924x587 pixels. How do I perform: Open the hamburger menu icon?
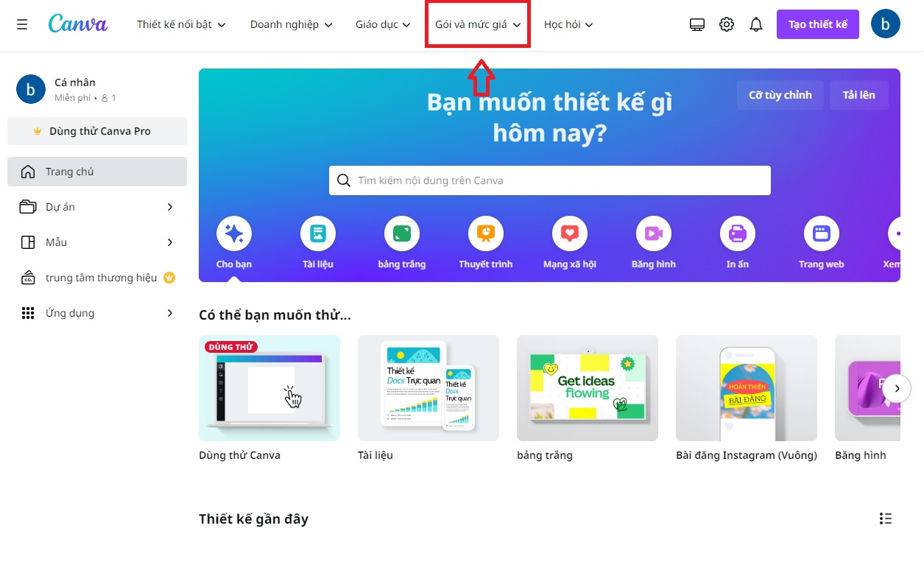point(22,24)
